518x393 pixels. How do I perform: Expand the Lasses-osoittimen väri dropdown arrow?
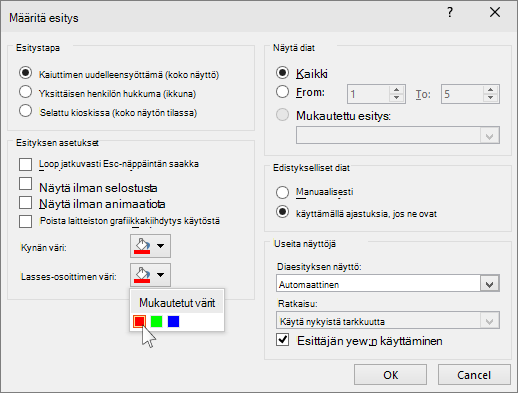(x=161, y=275)
